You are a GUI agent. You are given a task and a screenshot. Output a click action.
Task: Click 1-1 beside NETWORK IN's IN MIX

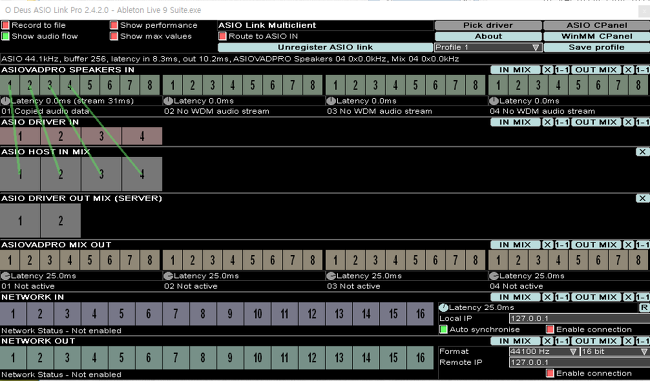click(x=562, y=297)
